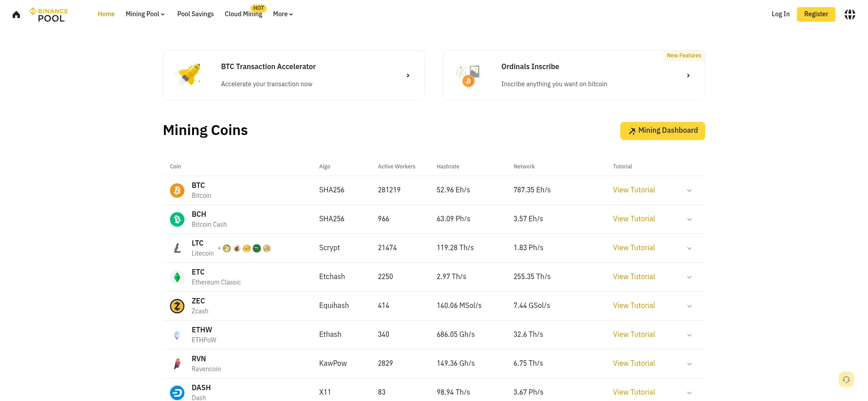Click the bag-symbol coin icon beside LTC
The image size is (868, 401).
[237, 248]
